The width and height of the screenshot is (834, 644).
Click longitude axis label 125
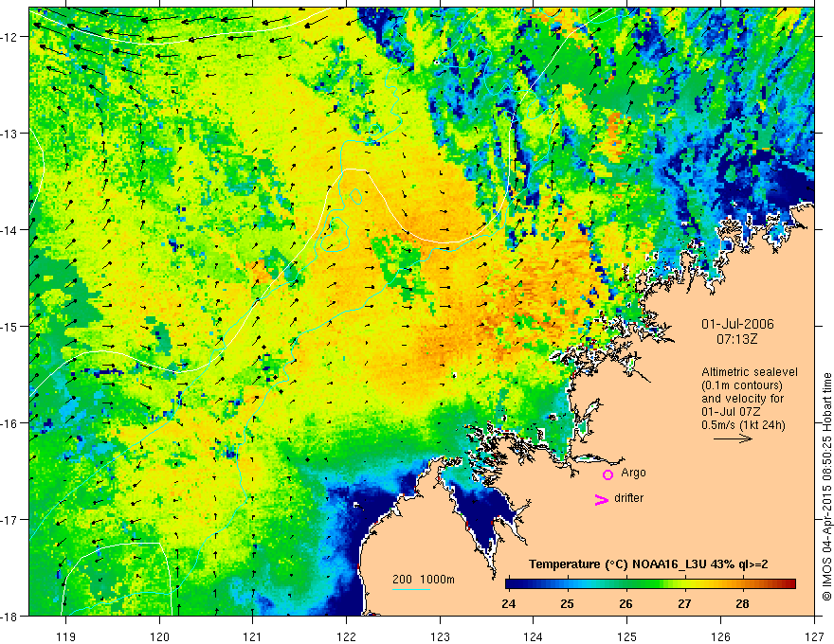(x=627, y=635)
